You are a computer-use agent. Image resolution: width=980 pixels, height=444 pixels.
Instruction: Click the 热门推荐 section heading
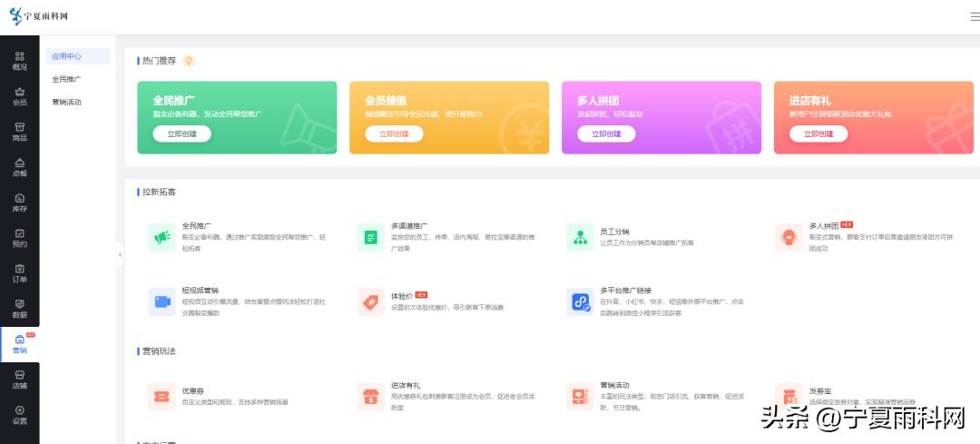[x=159, y=61]
